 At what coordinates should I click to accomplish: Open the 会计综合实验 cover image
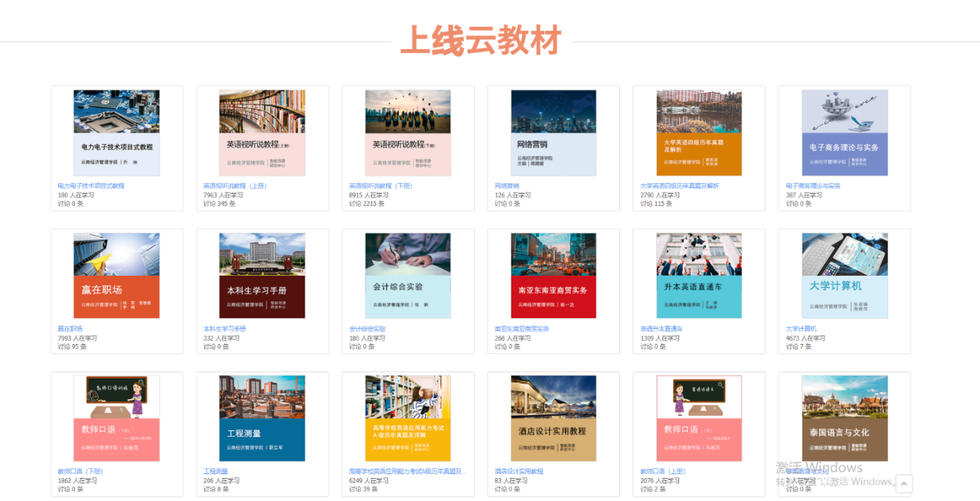(x=407, y=276)
